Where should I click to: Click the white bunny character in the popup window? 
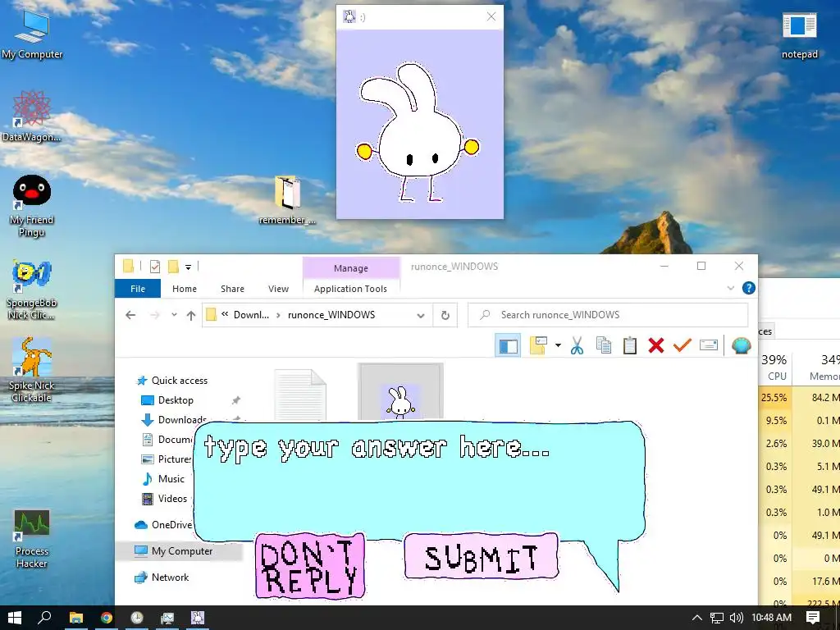tap(418, 132)
